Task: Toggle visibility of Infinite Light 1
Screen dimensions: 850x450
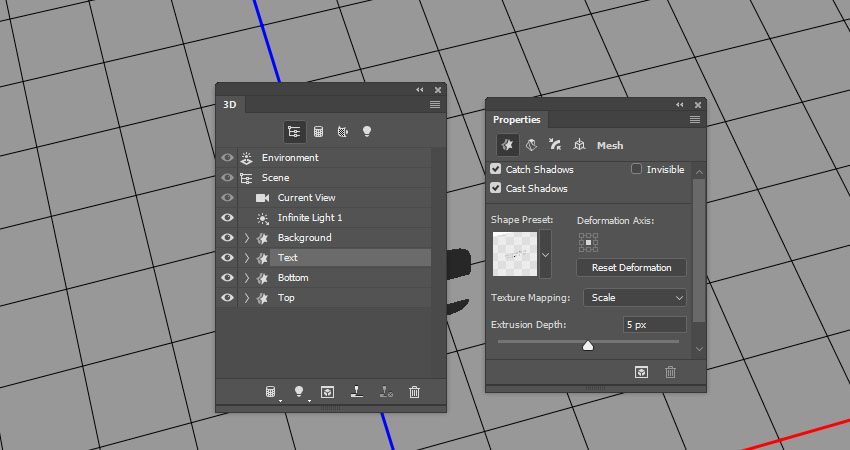Action: 227,218
